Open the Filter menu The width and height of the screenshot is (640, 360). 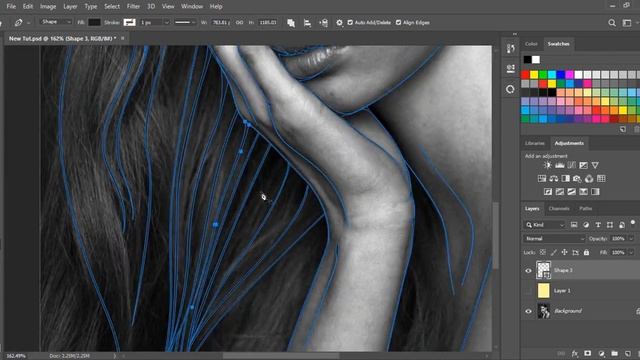[x=133, y=7]
